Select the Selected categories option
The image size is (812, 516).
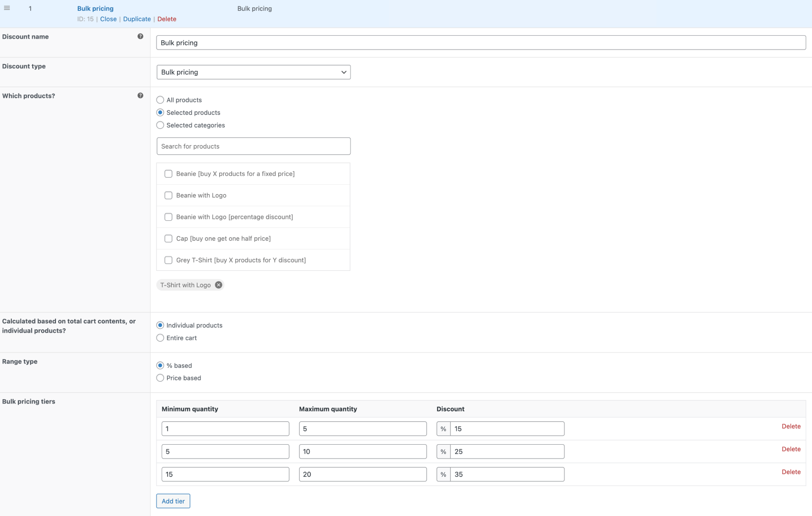(160, 125)
